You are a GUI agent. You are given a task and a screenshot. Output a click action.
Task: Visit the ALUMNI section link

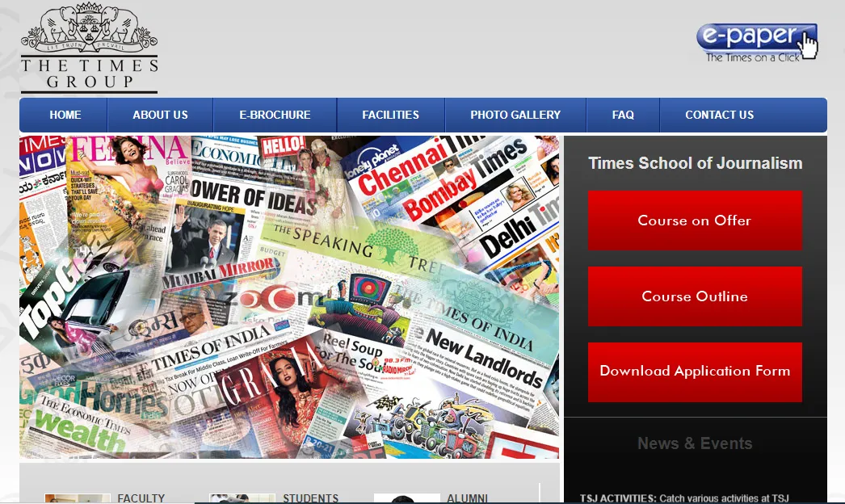coord(468,498)
